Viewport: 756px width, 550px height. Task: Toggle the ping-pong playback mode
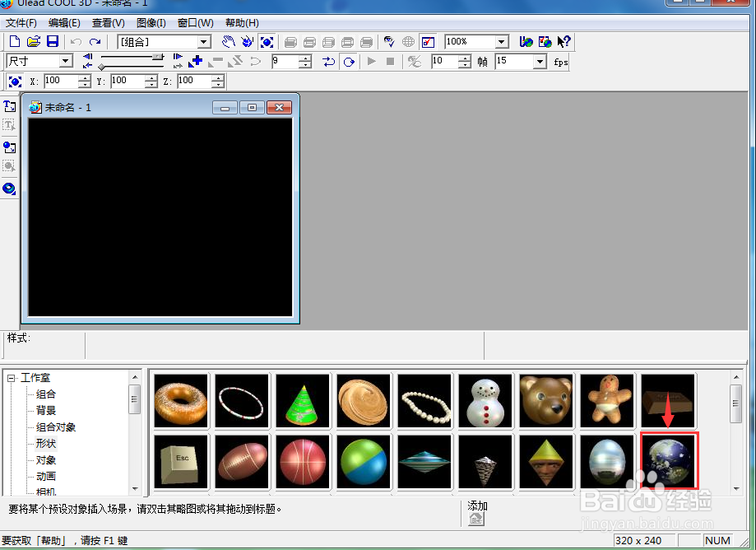click(x=329, y=61)
